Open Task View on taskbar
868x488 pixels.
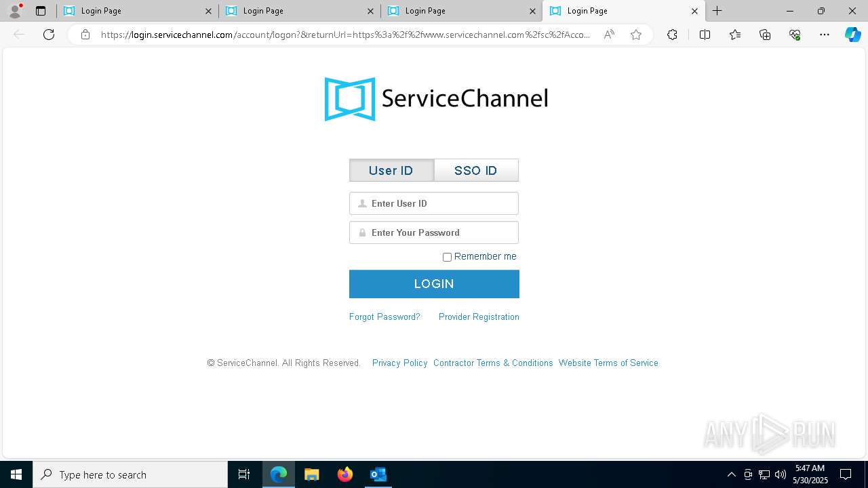(x=244, y=474)
